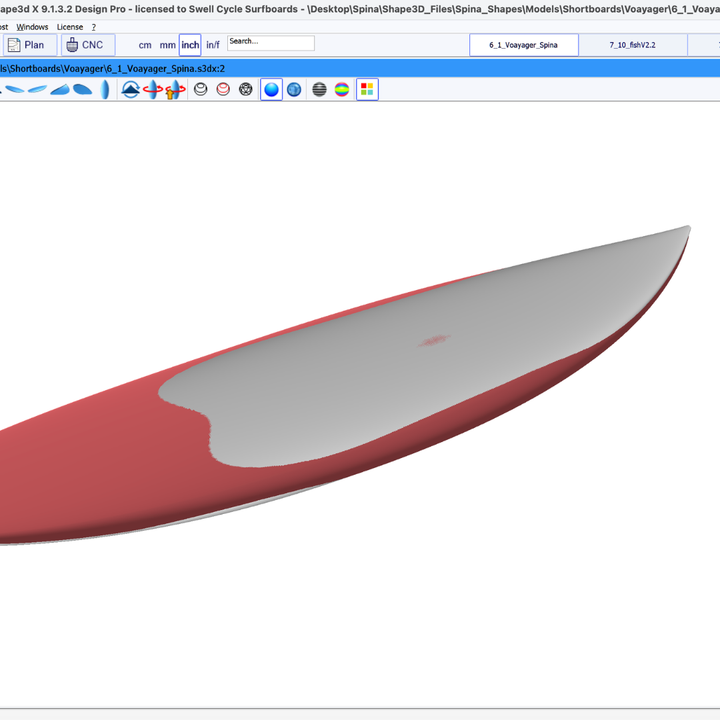
Task: Toggle the four-color squares palette icon
Action: (367, 89)
